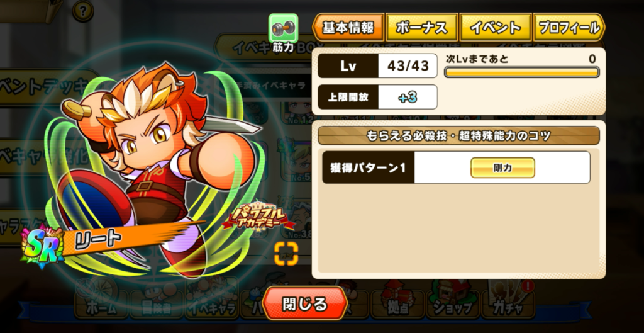Open the イベント tab

pos(496,27)
